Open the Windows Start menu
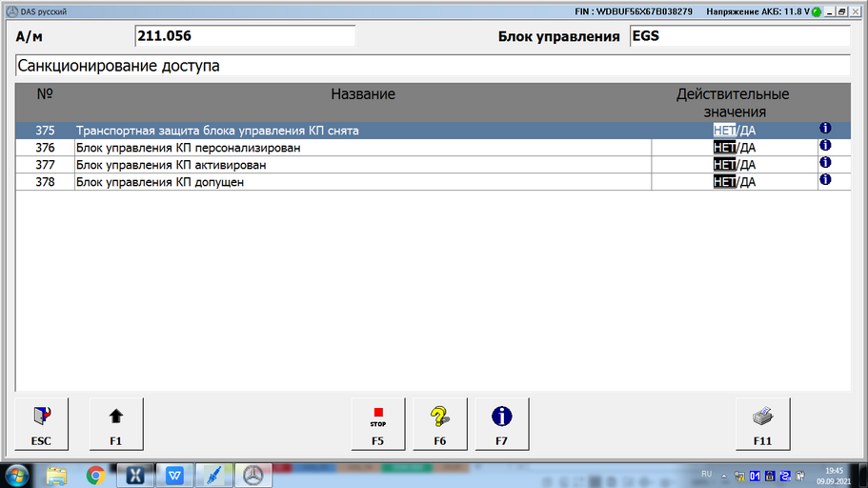 [17, 476]
